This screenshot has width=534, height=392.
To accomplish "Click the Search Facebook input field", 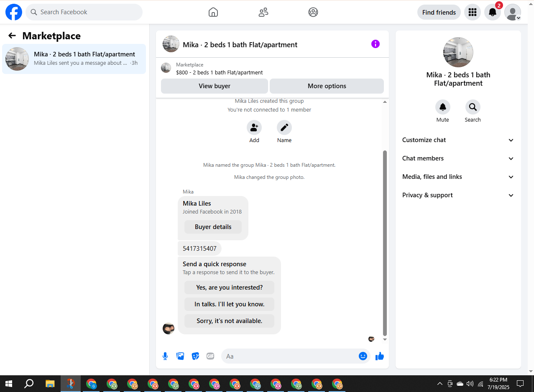I will [84, 12].
